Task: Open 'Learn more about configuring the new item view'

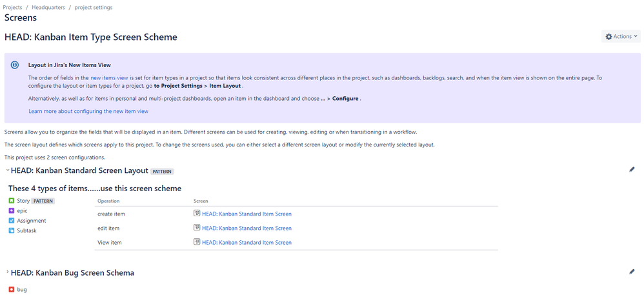Action: (88, 111)
